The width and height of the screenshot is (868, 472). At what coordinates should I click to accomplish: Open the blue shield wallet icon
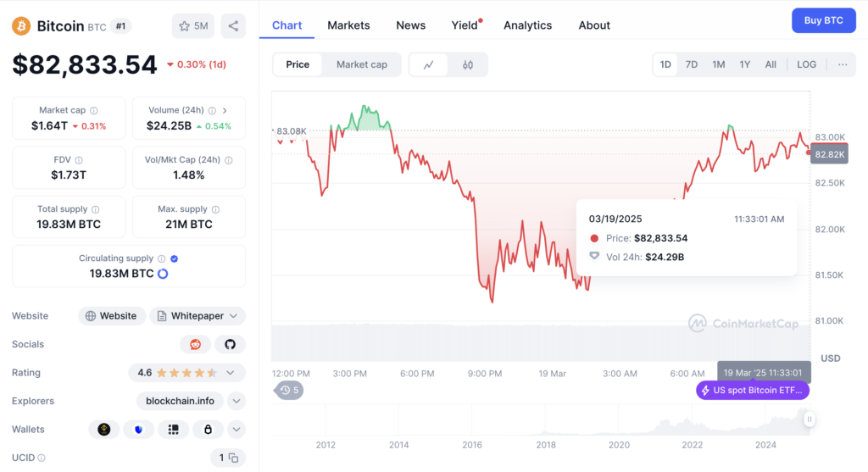(138, 430)
